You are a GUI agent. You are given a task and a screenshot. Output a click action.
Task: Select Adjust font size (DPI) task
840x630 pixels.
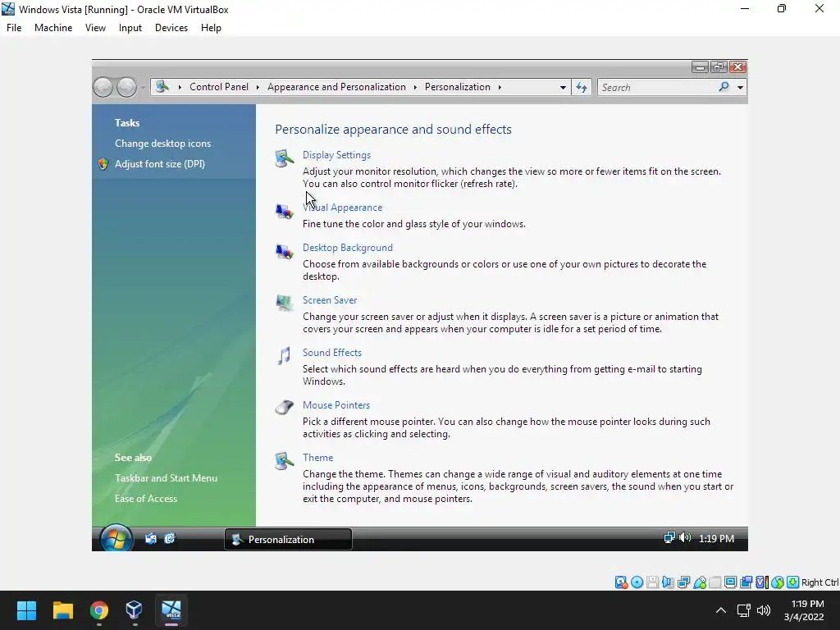click(160, 164)
